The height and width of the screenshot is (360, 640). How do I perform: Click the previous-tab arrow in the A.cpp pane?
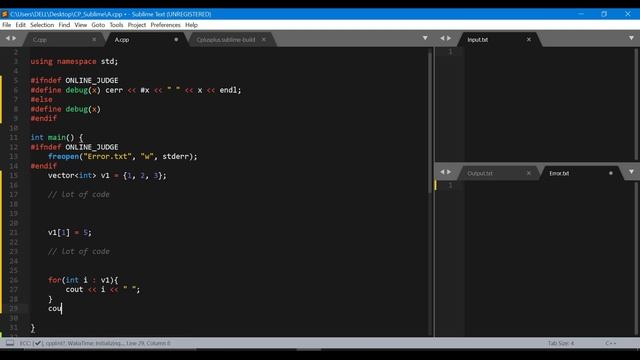point(7,38)
